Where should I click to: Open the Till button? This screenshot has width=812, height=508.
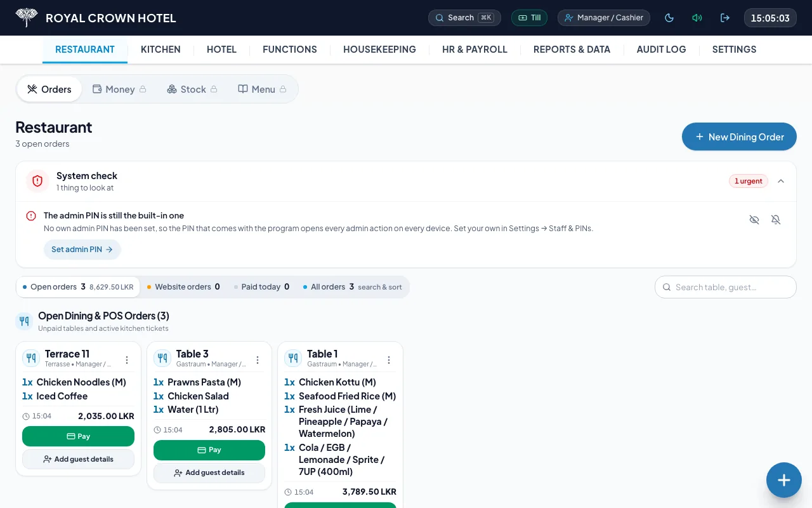[x=529, y=18]
